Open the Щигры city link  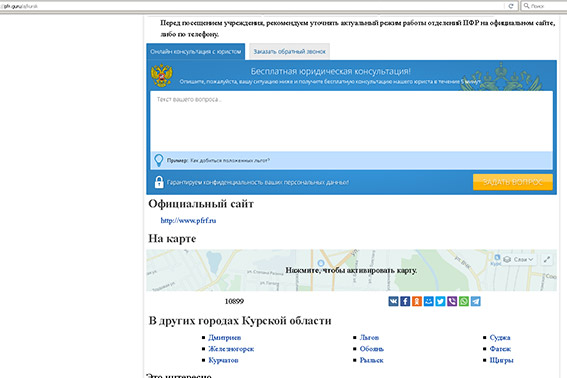502,360
